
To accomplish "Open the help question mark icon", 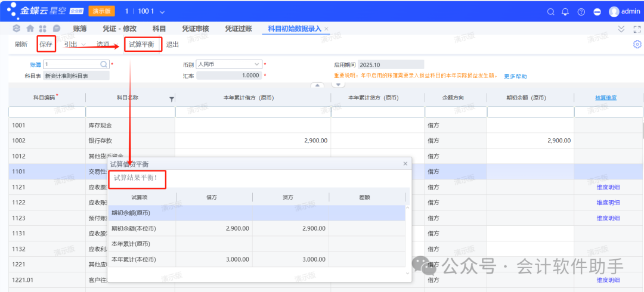I will click(x=581, y=11).
